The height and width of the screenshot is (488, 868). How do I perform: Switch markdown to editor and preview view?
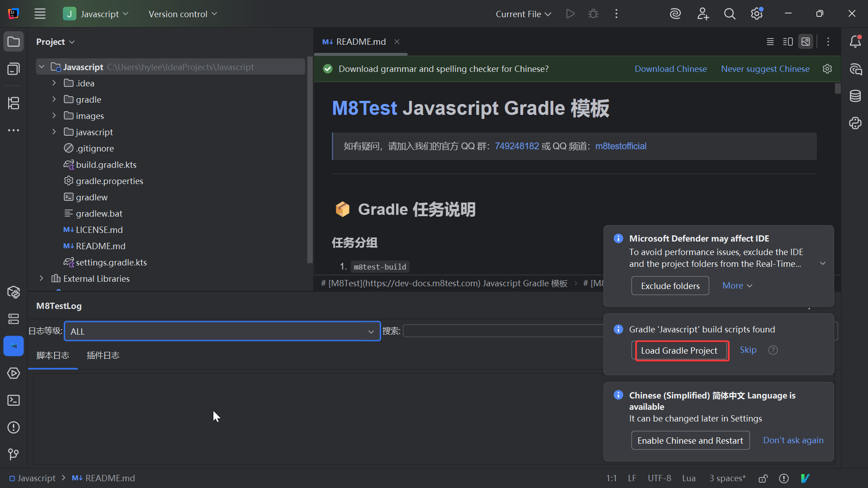coord(788,42)
